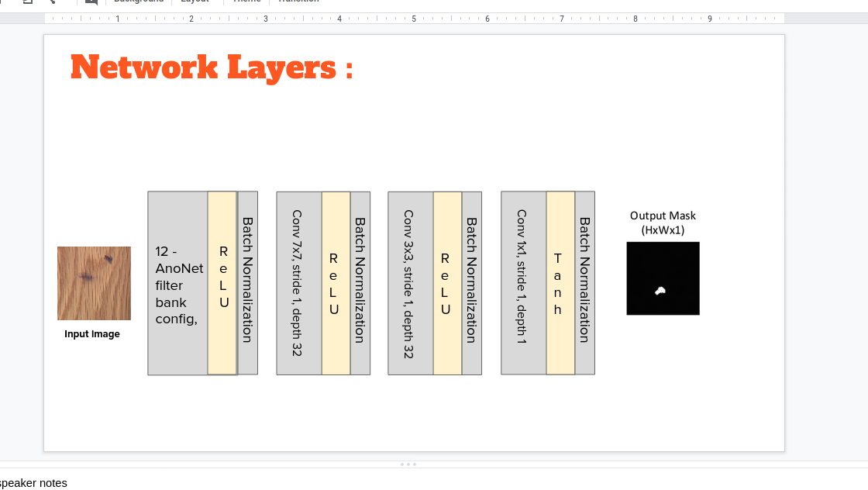Select the black output mask image
This screenshot has width=868, height=490.
[663, 278]
